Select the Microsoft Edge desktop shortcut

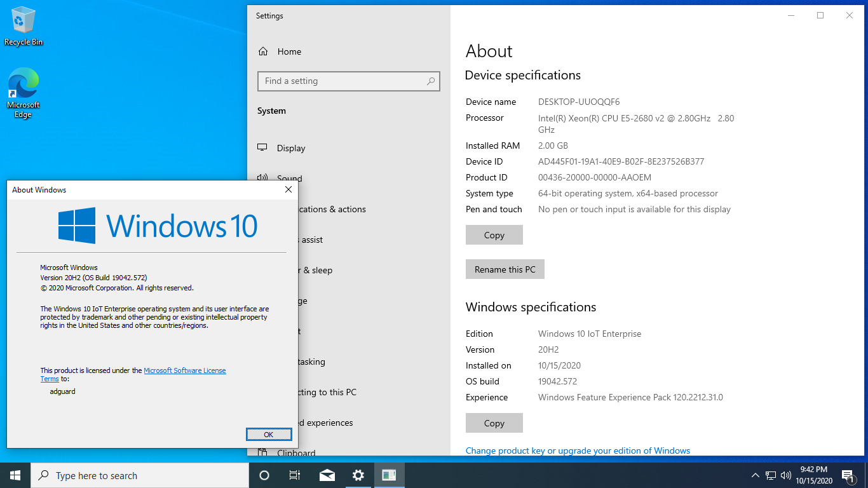click(x=24, y=93)
